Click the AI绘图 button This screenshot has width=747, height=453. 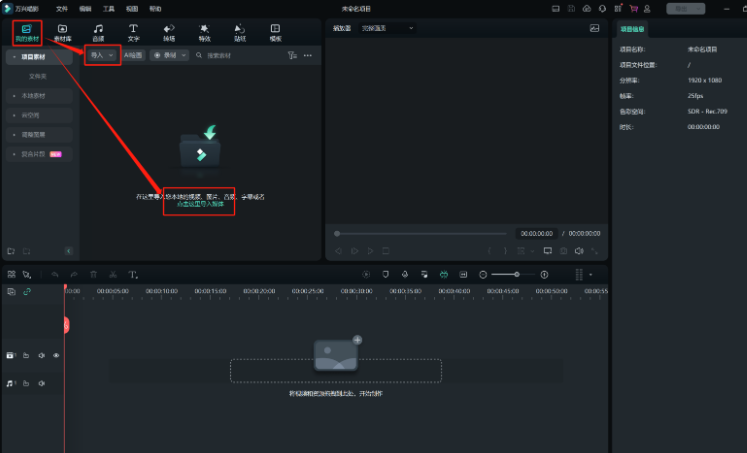133,56
